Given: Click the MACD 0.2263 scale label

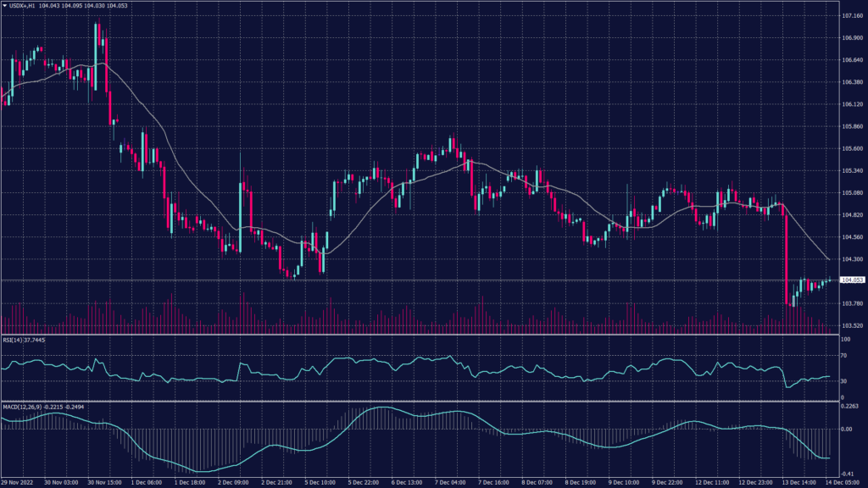Looking at the screenshot, I should pos(849,406).
